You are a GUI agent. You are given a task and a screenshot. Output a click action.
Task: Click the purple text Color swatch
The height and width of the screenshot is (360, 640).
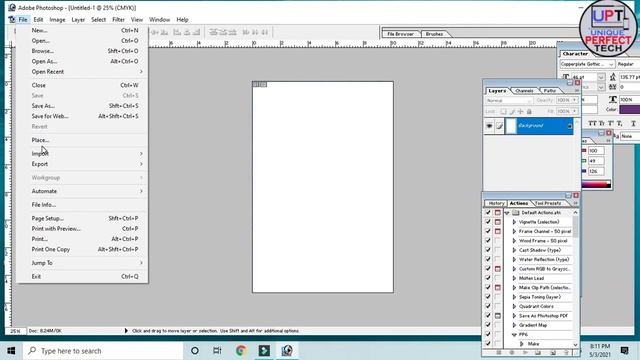(x=630, y=109)
